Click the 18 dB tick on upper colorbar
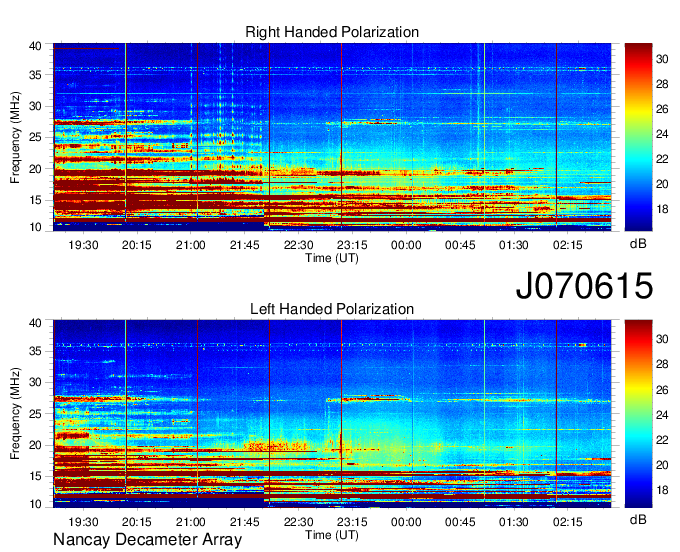 click(x=662, y=209)
